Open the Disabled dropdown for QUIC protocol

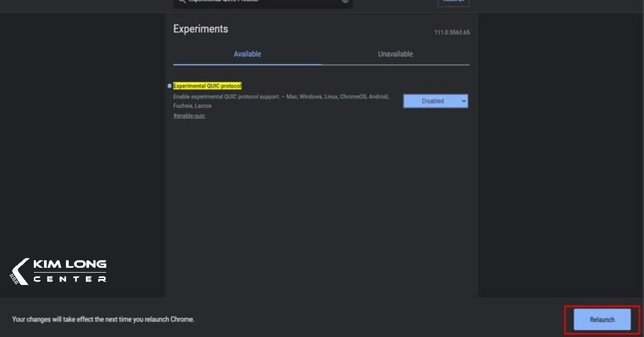tap(435, 101)
